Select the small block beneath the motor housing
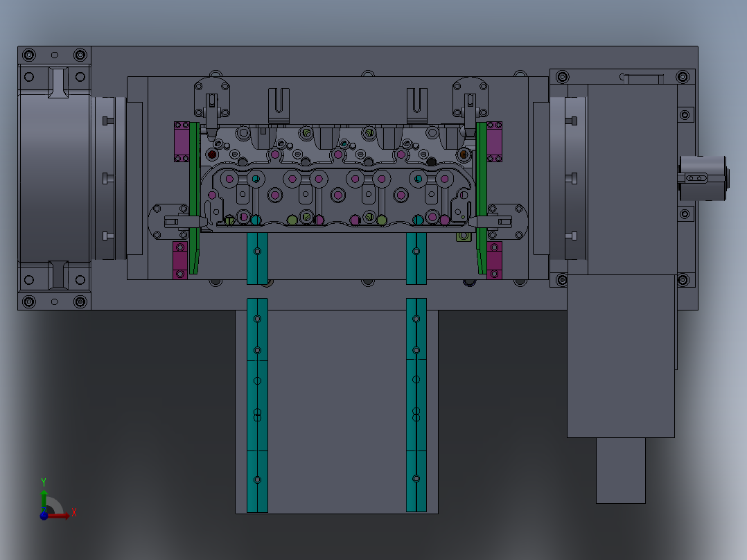This screenshot has height=560, width=747. click(x=621, y=471)
